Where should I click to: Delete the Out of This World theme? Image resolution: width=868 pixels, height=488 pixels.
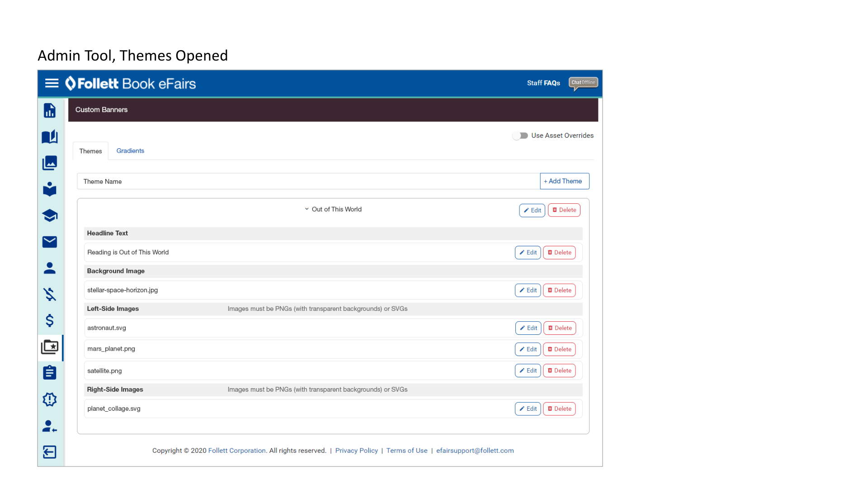[564, 210]
